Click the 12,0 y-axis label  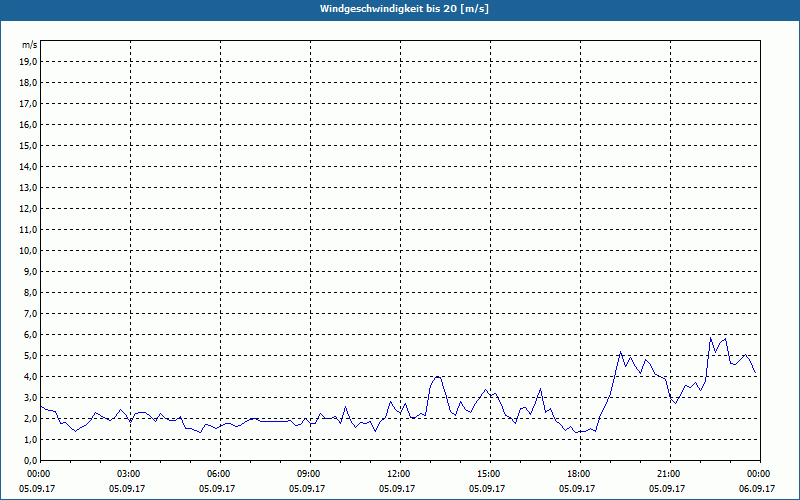(28, 209)
